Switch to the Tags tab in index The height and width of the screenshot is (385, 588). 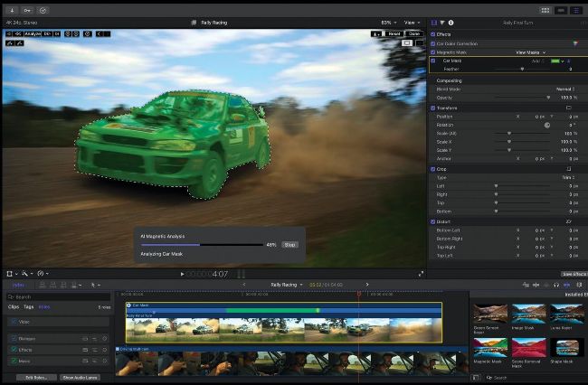[x=29, y=306]
